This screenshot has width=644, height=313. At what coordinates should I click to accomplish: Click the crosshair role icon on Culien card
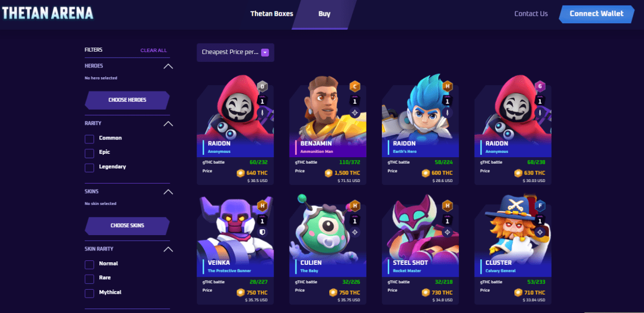355,232
